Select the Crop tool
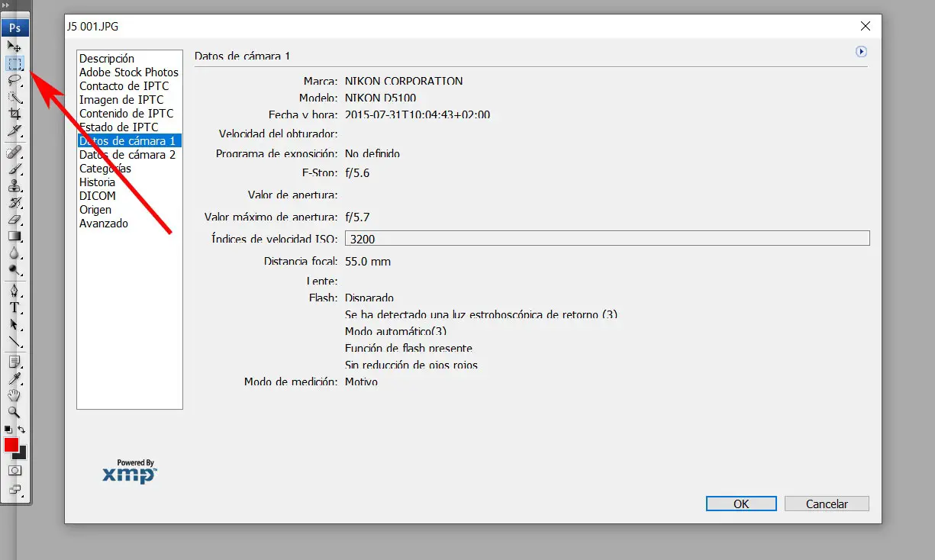 tap(15, 114)
